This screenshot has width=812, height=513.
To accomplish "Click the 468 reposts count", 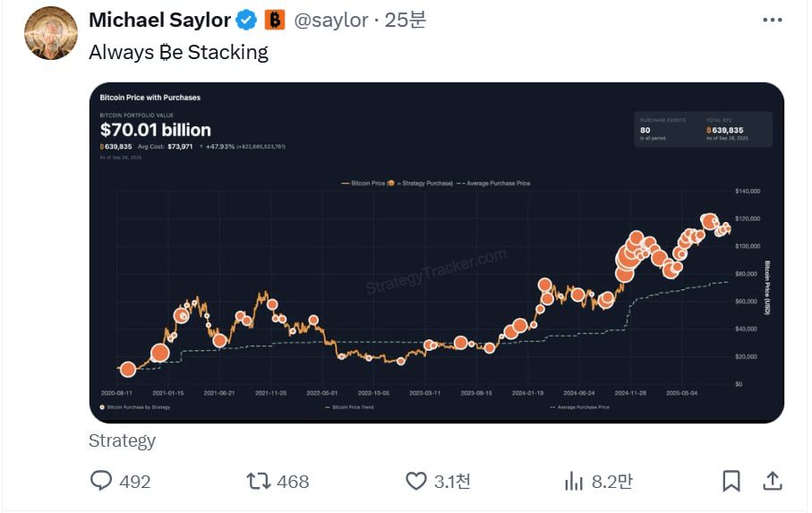I will pos(293,482).
